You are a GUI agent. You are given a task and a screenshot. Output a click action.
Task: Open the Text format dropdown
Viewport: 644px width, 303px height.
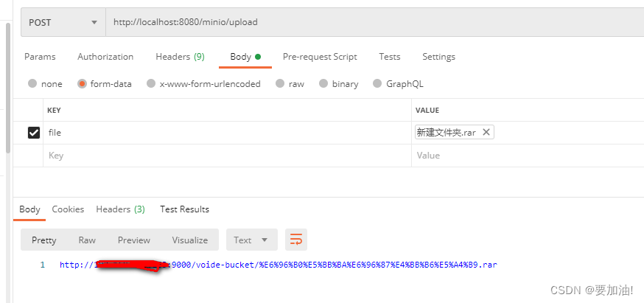tap(252, 240)
